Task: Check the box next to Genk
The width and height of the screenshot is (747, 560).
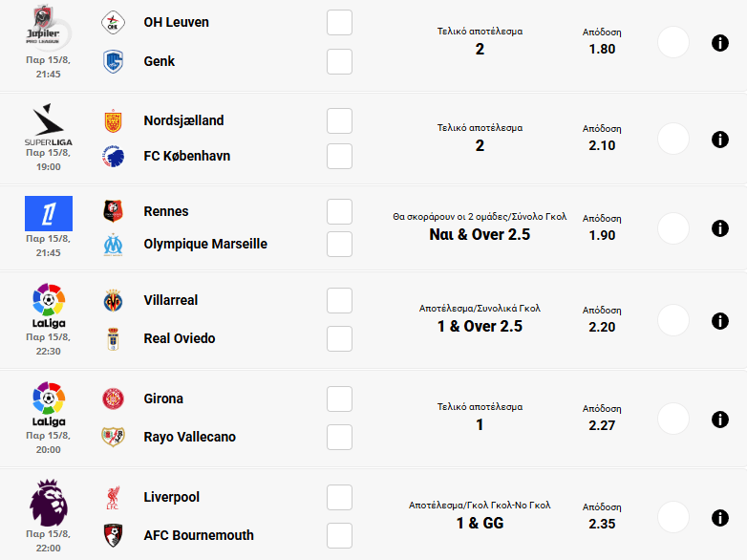Action: 339,62
